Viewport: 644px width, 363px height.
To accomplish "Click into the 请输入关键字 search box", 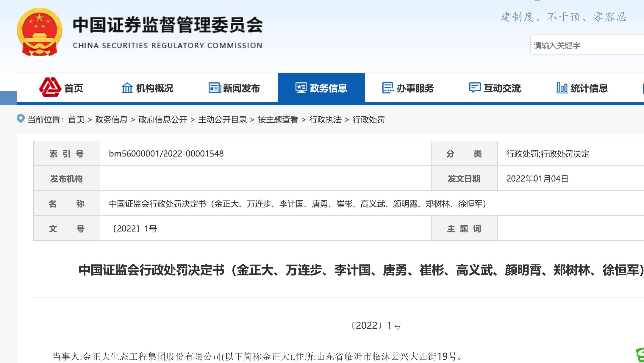I will pyautogui.click(x=587, y=45).
